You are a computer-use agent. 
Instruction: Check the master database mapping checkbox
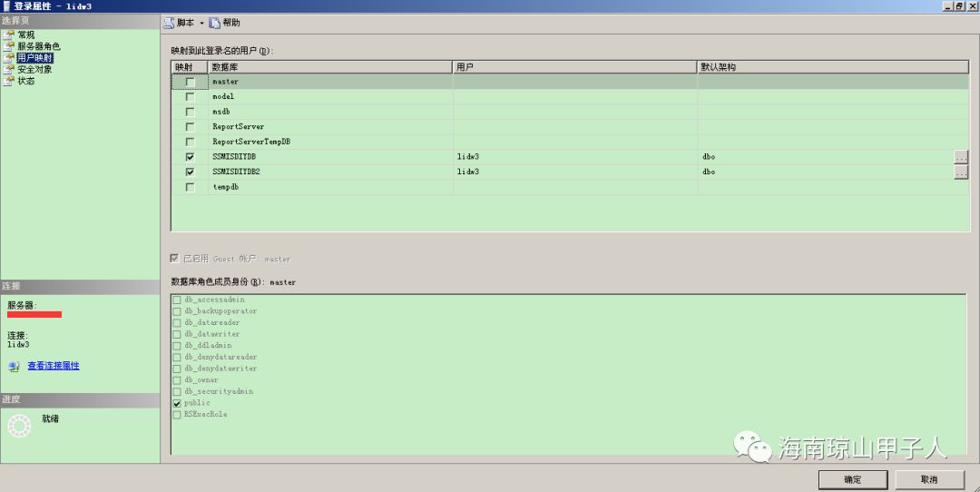pos(190,82)
